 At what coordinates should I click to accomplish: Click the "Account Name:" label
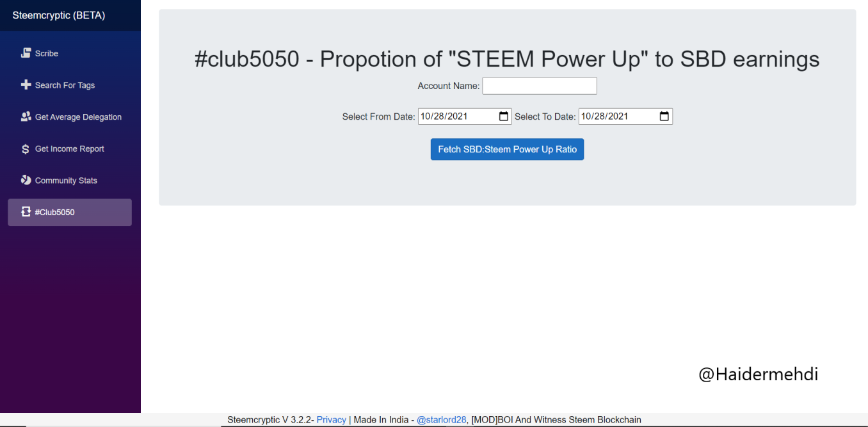coord(449,86)
